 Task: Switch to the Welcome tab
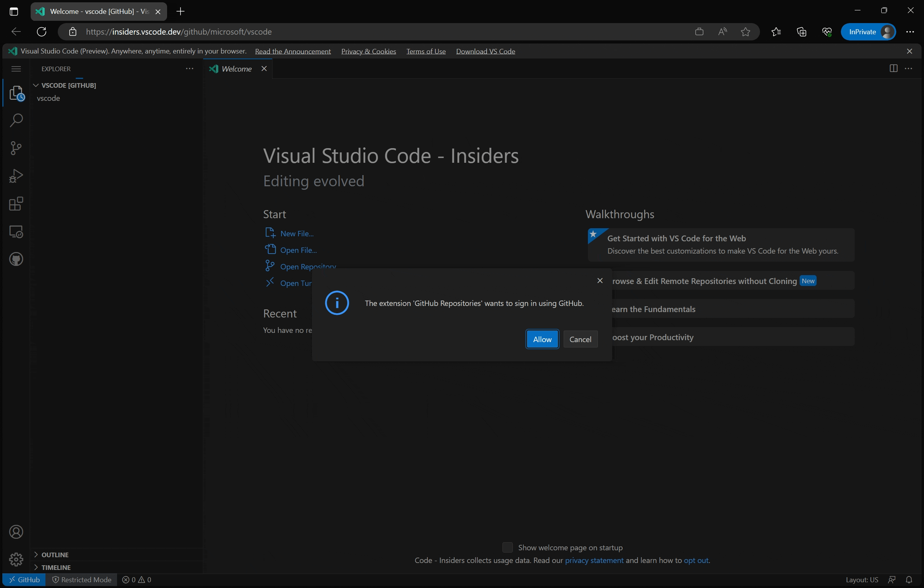[x=236, y=68]
